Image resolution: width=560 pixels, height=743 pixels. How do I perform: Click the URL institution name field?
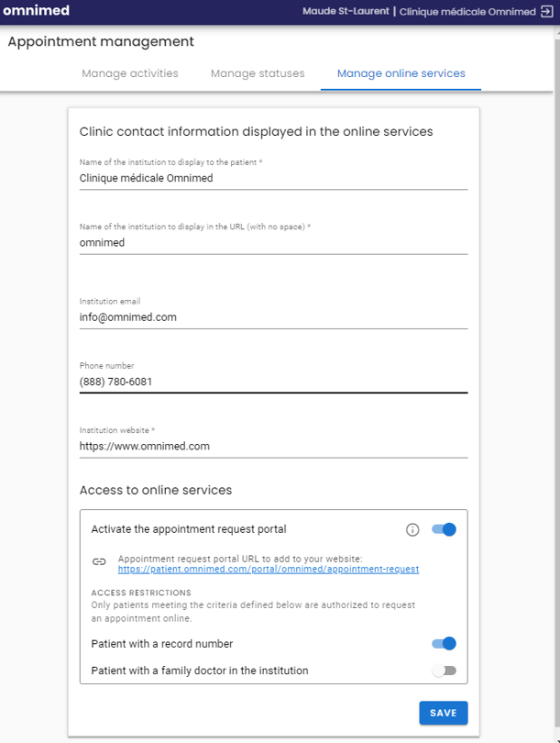click(x=274, y=242)
